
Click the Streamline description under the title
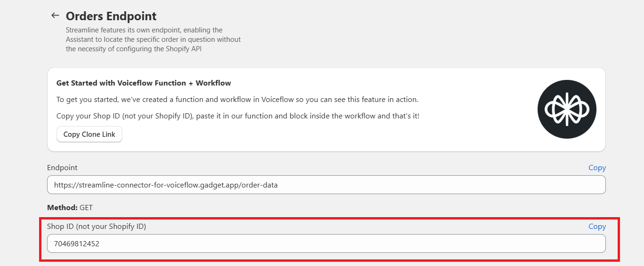point(153,39)
